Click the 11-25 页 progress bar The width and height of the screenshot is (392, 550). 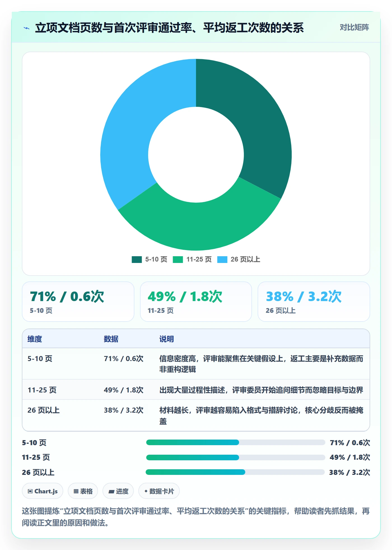pos(235,457)
